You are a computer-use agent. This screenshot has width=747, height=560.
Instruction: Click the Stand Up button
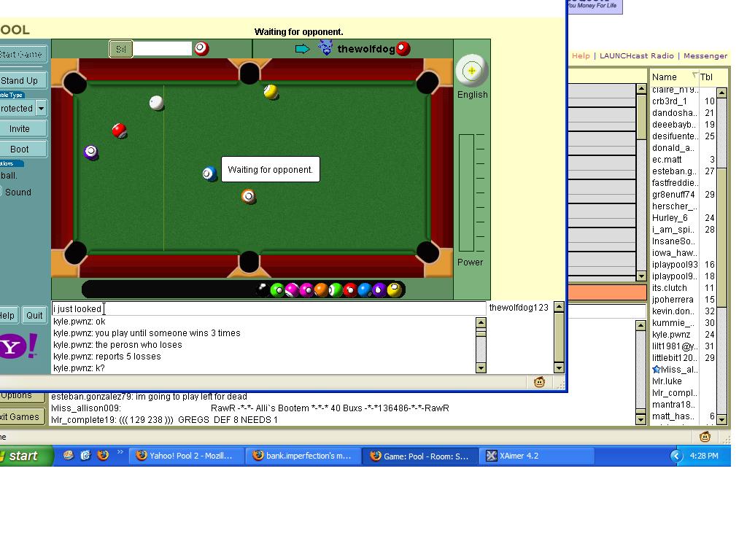[x=23, y=80]
